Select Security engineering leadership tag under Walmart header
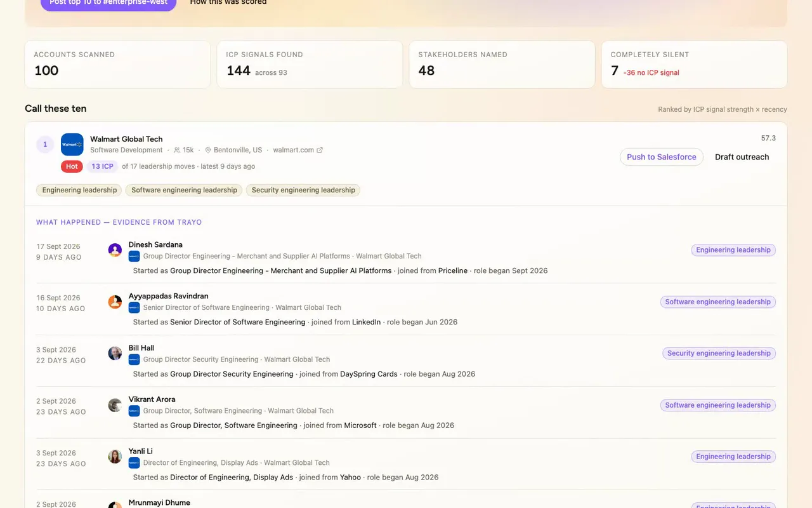This screenshot has width=812, height=508. point(303,190)
